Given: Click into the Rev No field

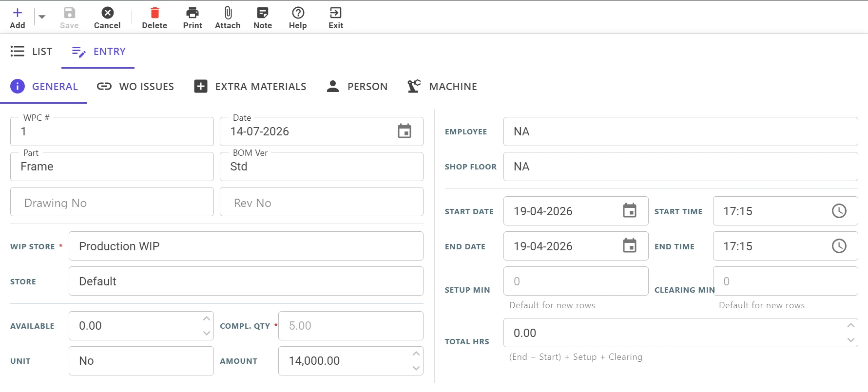Looking at the screenshot, I should click(322, 202).
